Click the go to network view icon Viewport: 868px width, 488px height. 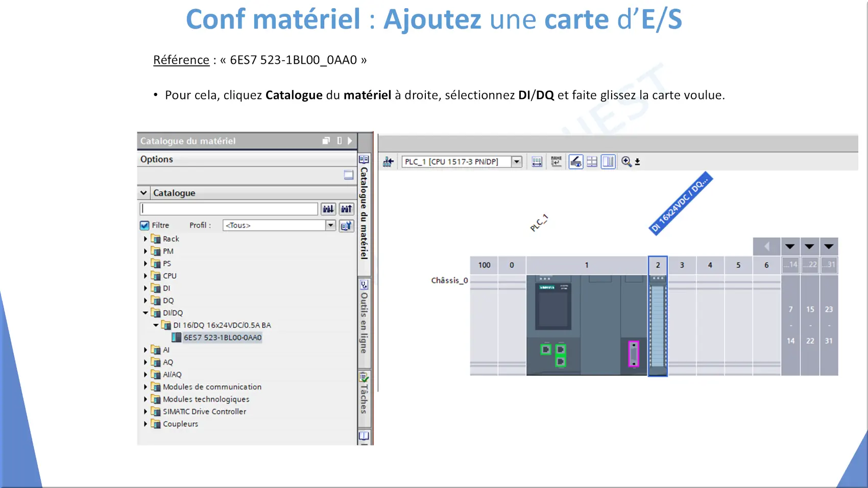pos(389,162)
